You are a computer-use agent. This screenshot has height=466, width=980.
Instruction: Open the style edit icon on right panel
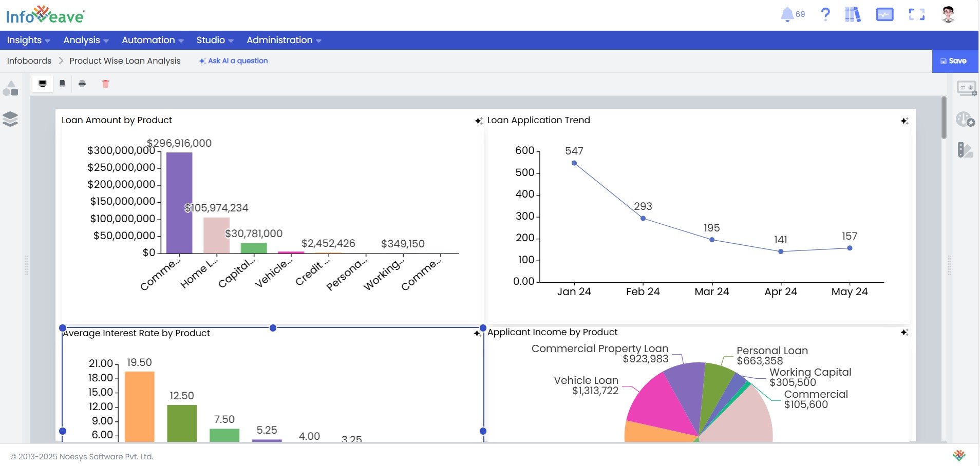965,150
